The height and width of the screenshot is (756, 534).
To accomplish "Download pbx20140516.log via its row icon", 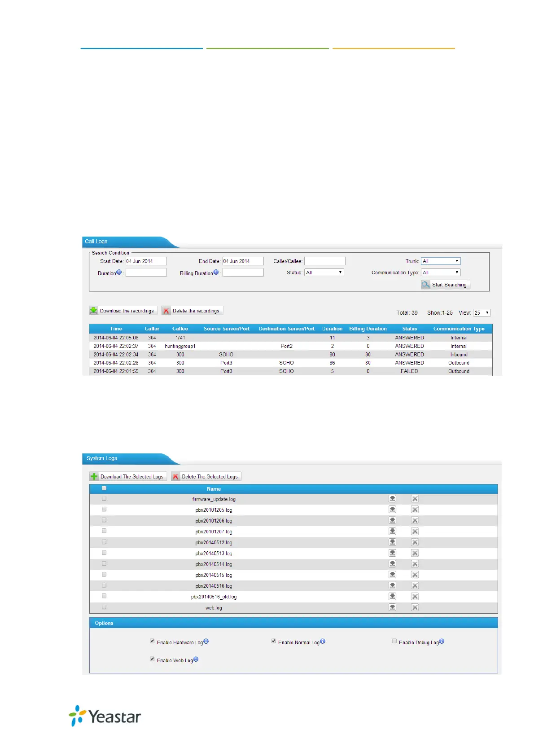I will (x=392, y=585).
